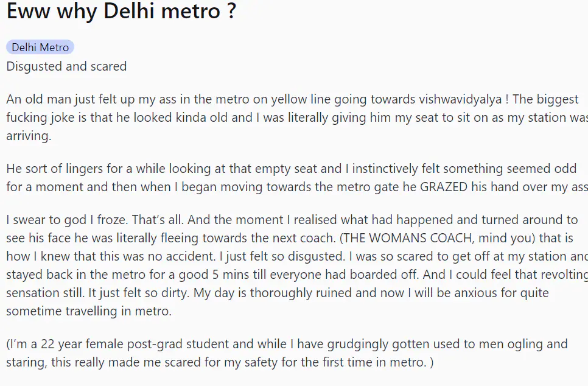This screenshot has width=588, height=386.
Task: Click the final parenthetical paragraph about 22 year
Action: click(287, 353)
